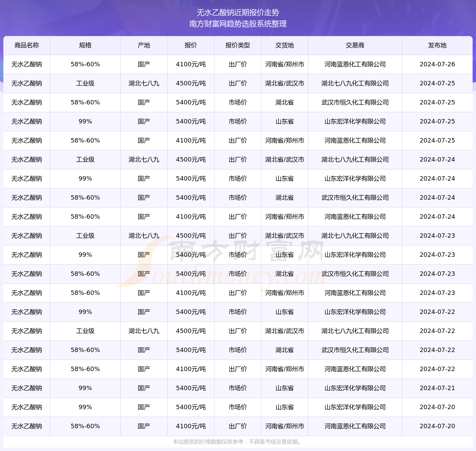Select the 交货地 column header
The image size is (476, 451).
coord(285,45)
